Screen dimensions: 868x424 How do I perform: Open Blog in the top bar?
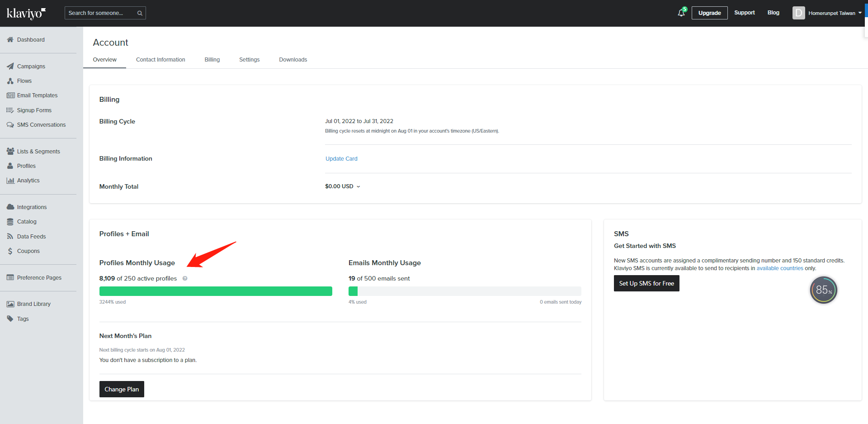pyautogui.click(x=773, y=13)
